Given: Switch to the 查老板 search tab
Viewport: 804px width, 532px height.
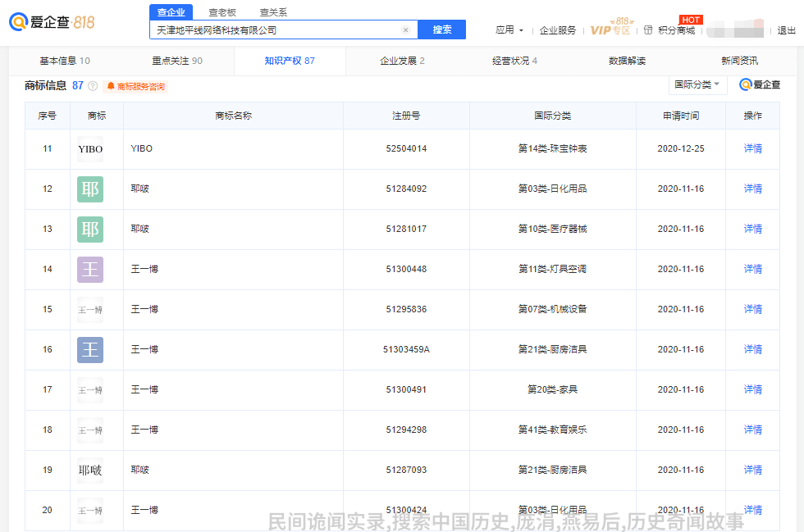Looking at the screenshot, I should [x=222, y=11].
